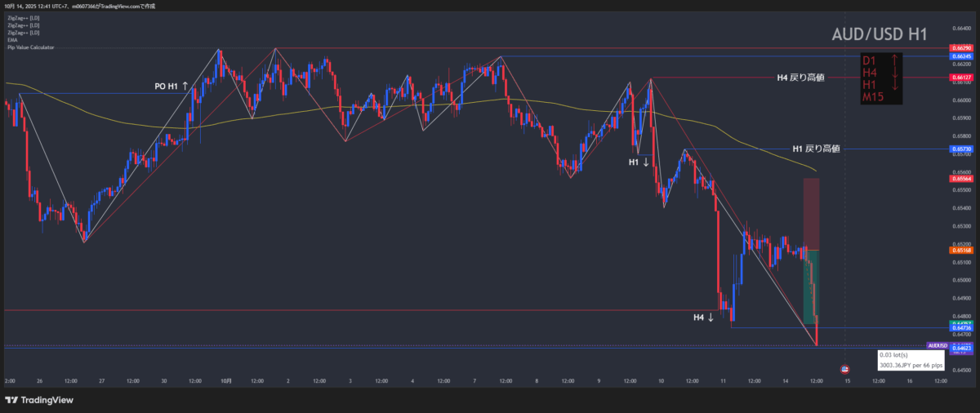Select the PO H1 up-arrow annotation
The image size is (980, 413).
point(171,86)
